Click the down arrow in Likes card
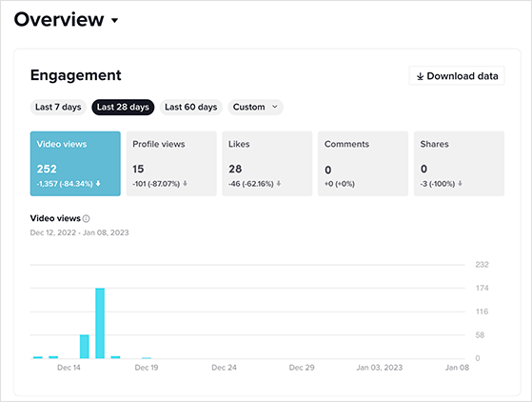 pos(279,184)
